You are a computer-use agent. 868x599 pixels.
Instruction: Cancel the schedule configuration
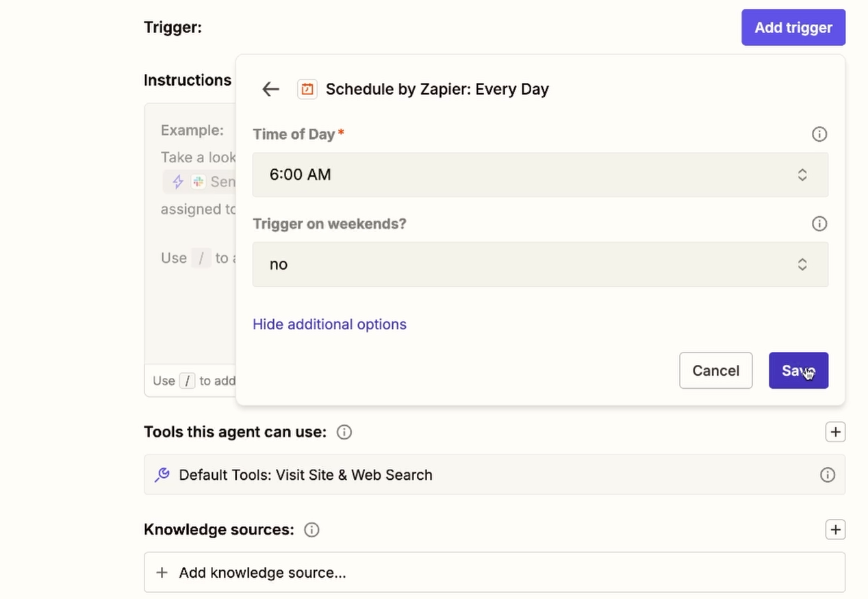coord(715,370)
